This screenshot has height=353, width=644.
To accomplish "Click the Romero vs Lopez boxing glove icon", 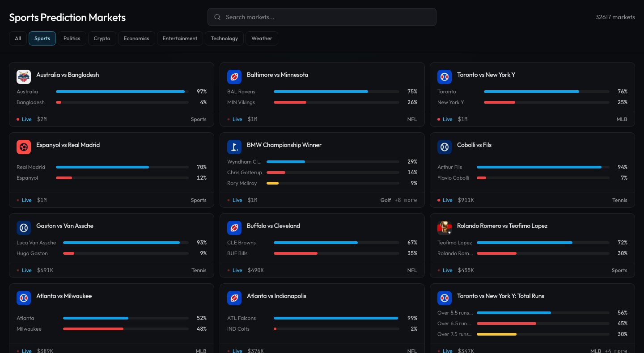I will tap(445, 228).
